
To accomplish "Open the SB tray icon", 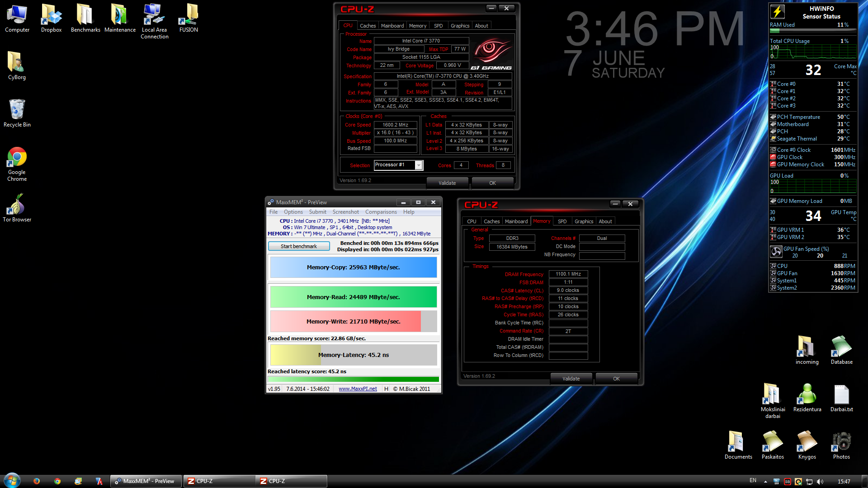I will coord(787,482).
